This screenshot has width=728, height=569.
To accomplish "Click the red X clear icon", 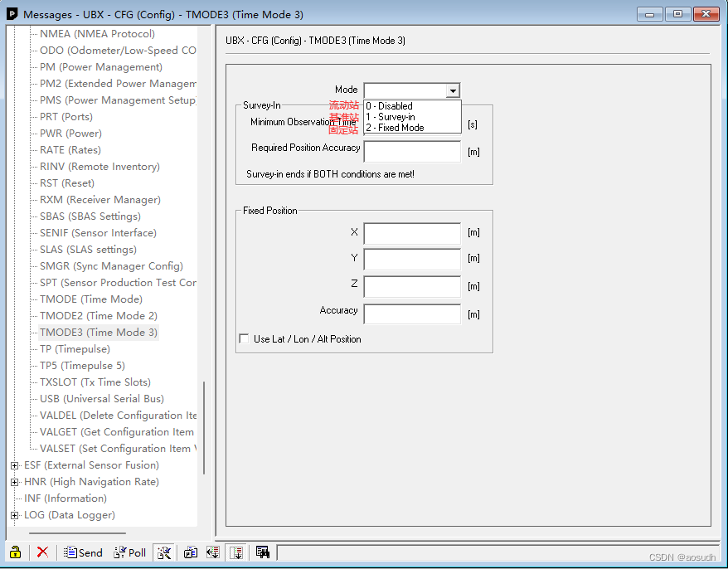I will (x=42, y=552).
